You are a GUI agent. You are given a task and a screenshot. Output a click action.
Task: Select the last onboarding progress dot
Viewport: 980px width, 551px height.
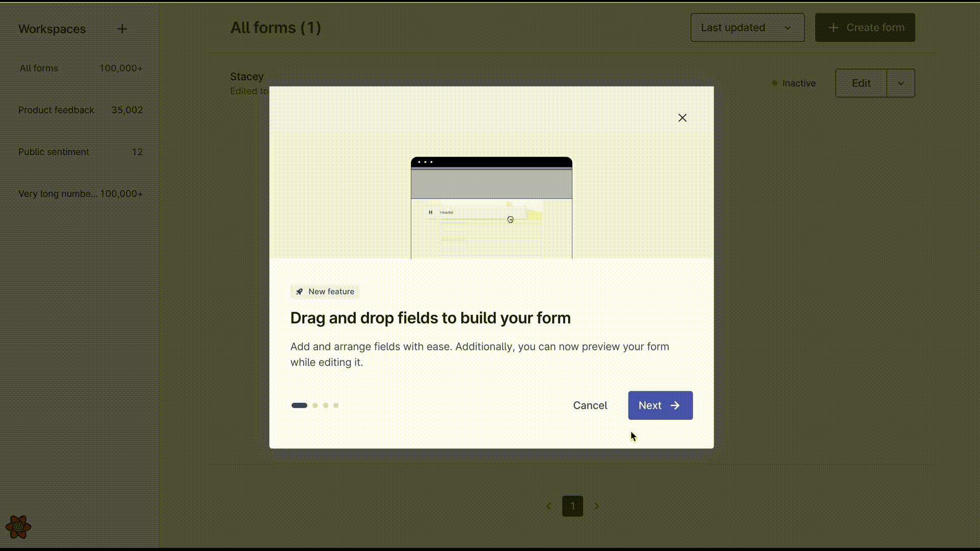click(335, 405)
